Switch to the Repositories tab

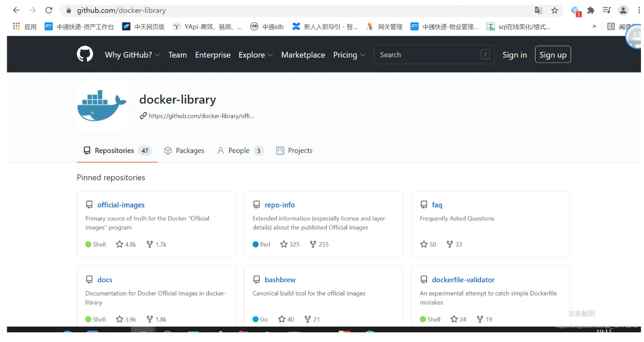pos(117,151)
